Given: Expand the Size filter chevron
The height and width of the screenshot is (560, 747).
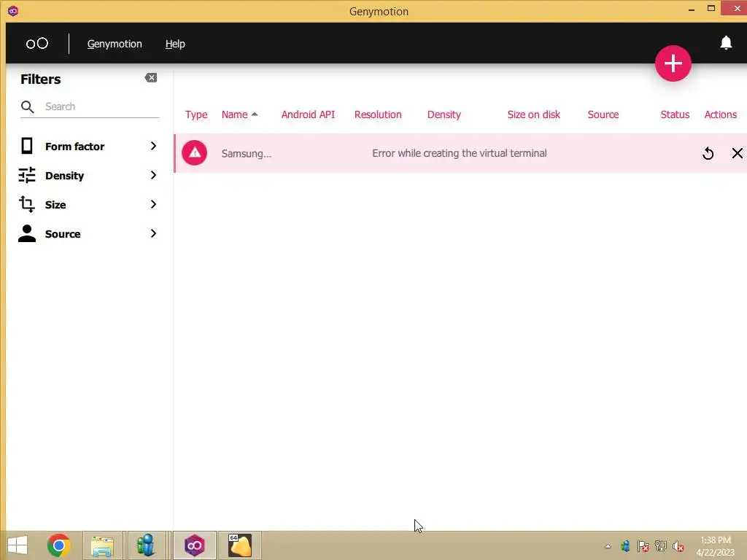Looking at the screenshot, I should tap(153, 204).
